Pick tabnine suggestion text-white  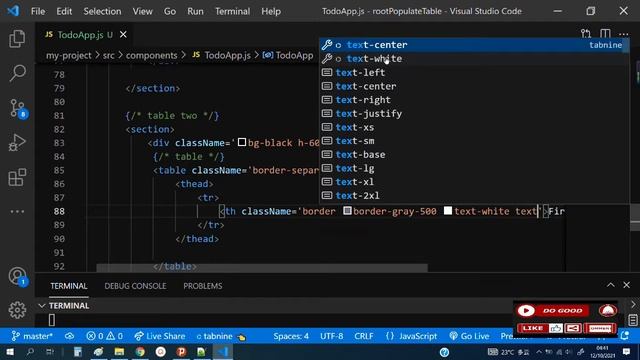tap(473, 59)
